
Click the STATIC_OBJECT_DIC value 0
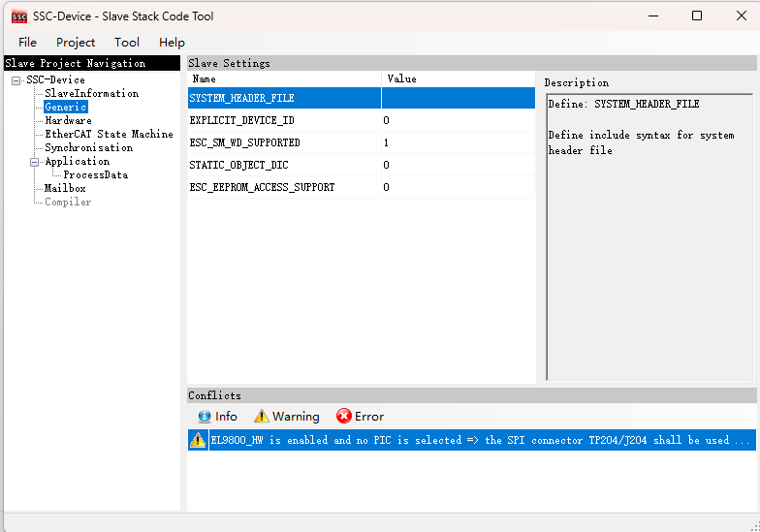459,165
